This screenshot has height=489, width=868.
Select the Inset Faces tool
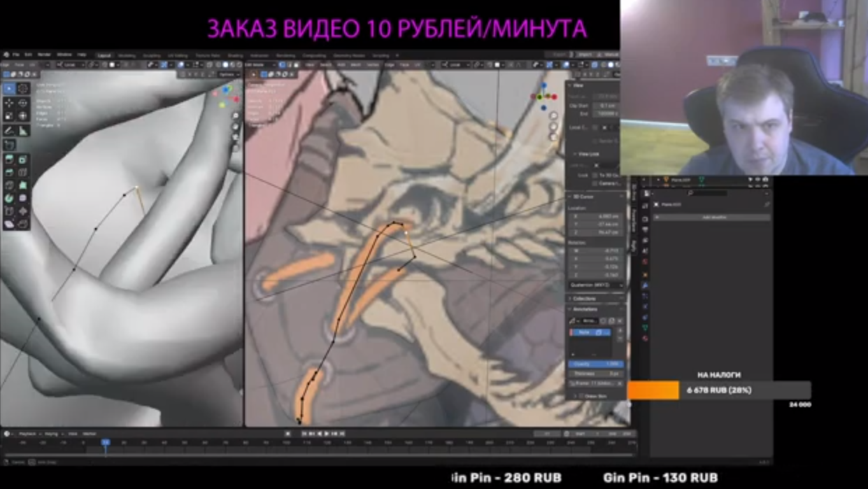click(22, 160)
